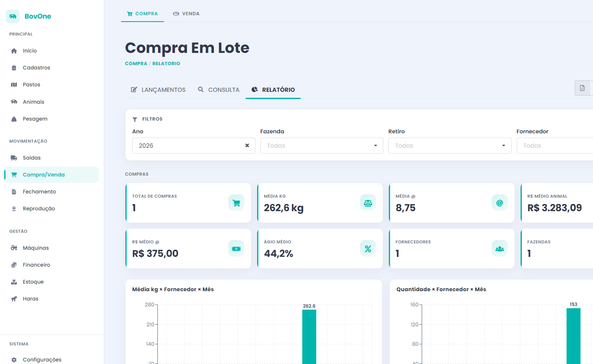Navigate to Animais in the sidebar
This screenshot has width=593, height=364.
(51, 102)
